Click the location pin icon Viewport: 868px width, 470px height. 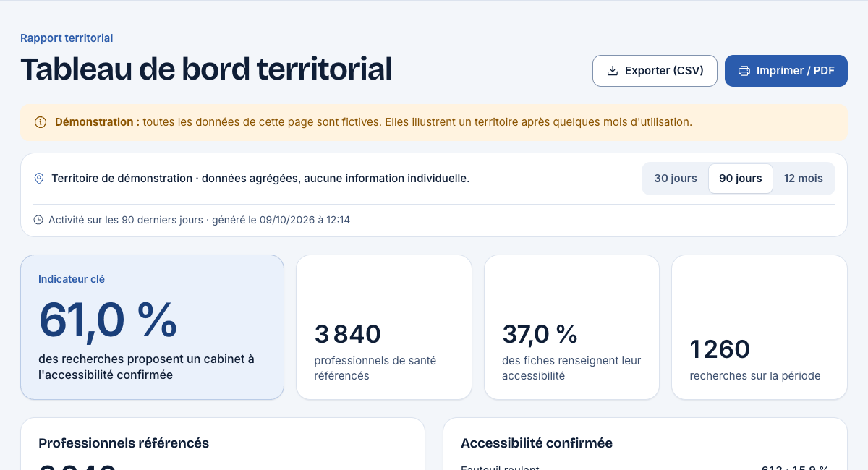39,179
